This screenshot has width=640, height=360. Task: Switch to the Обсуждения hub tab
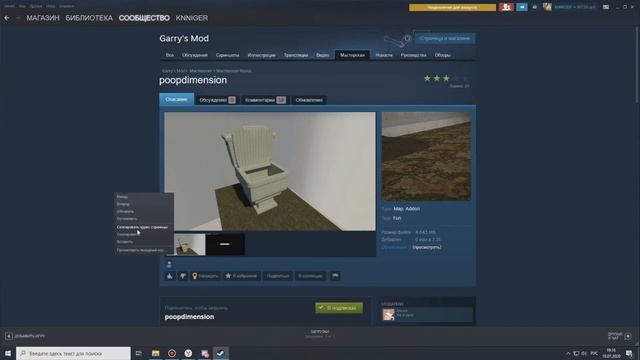click(195, 55)
